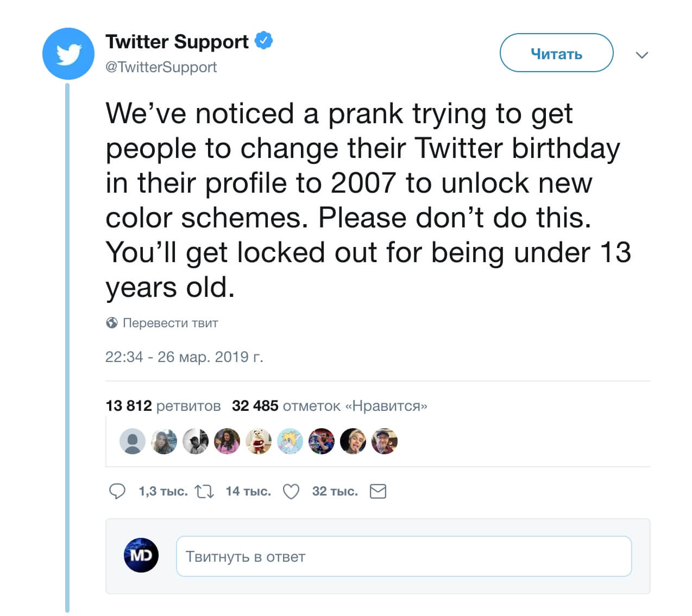The width and height of the screenshot is (692, 616).
Task: Click the tweet timestamp 22:34 - 26 мар. 2019
Action: tap(184, 357)
